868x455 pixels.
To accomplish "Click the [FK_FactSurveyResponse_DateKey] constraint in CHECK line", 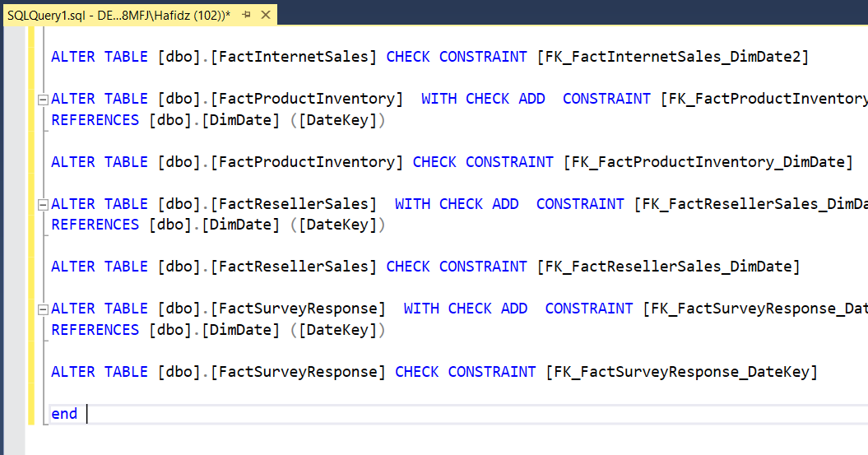I will tap(681, 372).
